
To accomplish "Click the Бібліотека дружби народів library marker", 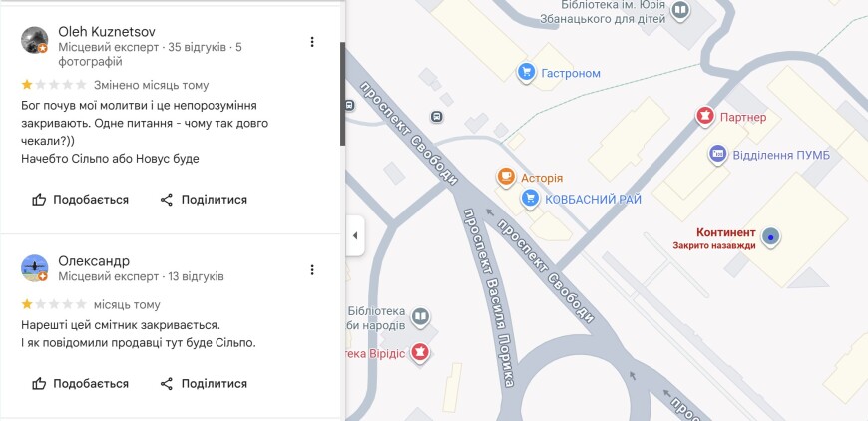I will tap(421, 317).
